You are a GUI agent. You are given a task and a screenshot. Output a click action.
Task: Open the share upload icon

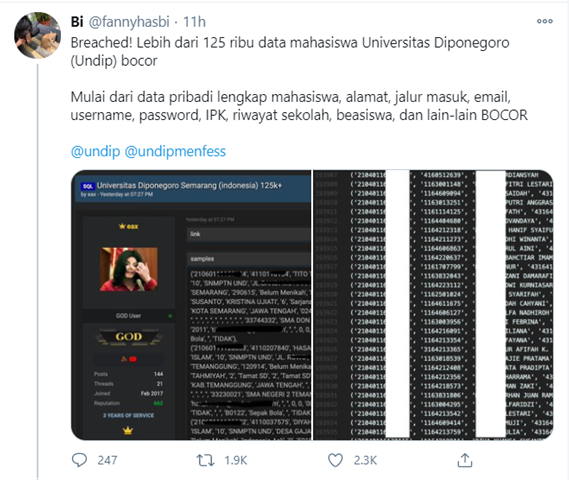[x=464, y=460]
